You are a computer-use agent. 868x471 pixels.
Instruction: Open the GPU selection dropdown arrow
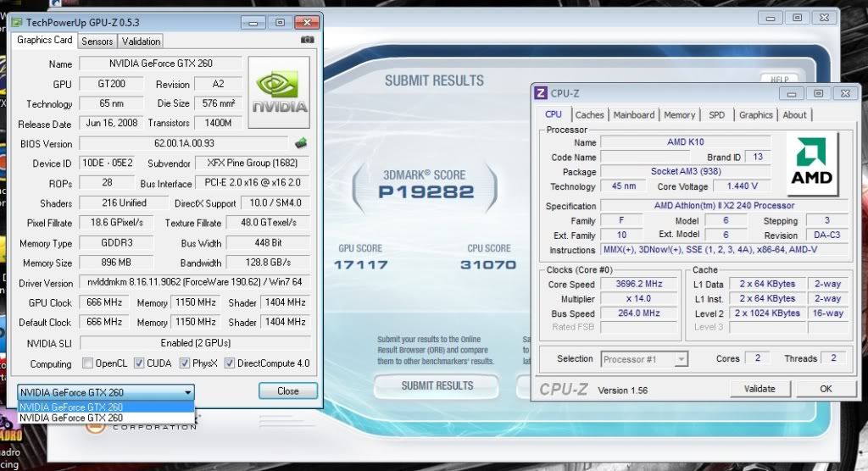click(188, 392)
